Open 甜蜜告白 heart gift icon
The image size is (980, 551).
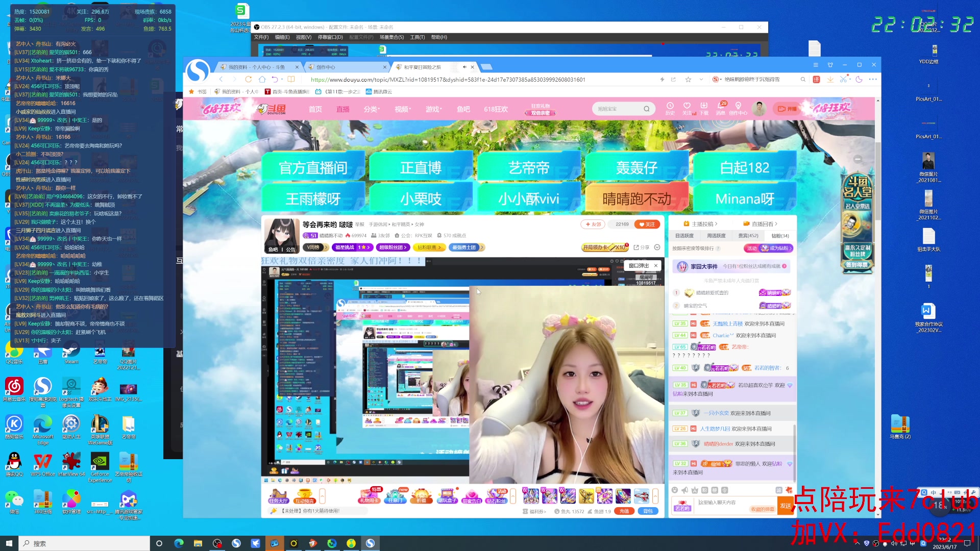[472, 496]
